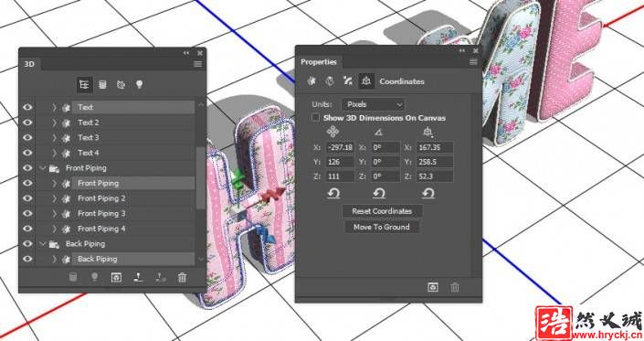Filter 3D panel by Whole Scene
Viewport: 644px width, 341px height.
click(84, 85)
